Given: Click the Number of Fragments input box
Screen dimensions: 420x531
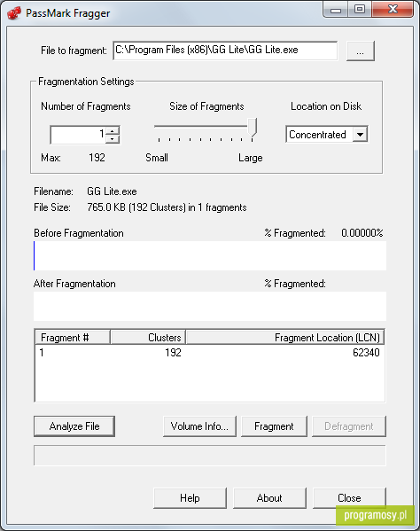Looking at the screenshot, I should click(78, 135).
